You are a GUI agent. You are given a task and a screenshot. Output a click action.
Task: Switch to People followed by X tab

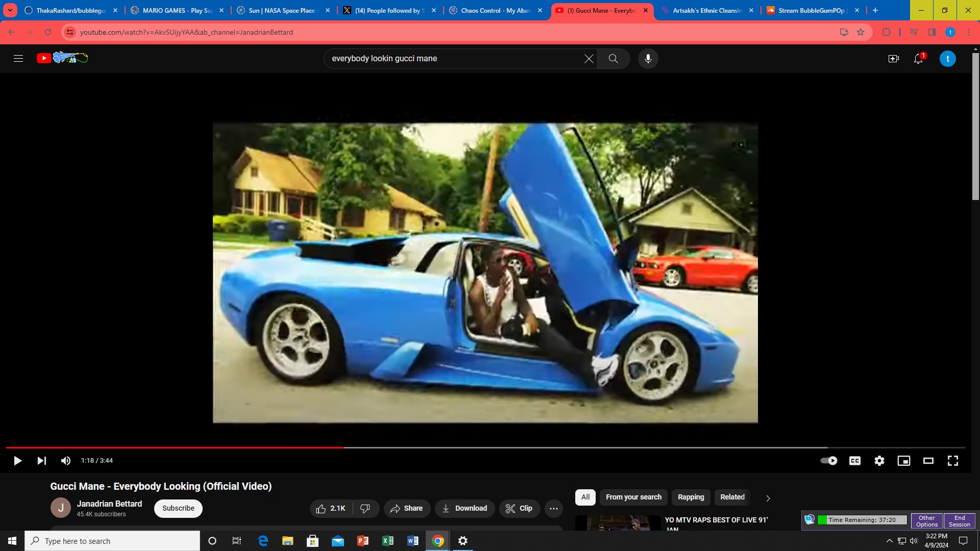pyautogui.click(x=389, y=10)
